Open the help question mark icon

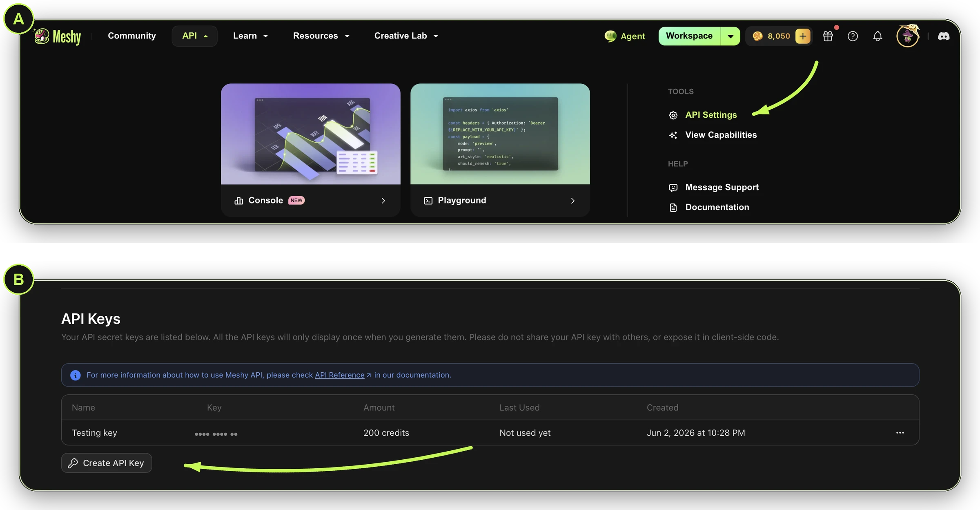(x=853, y=36)
